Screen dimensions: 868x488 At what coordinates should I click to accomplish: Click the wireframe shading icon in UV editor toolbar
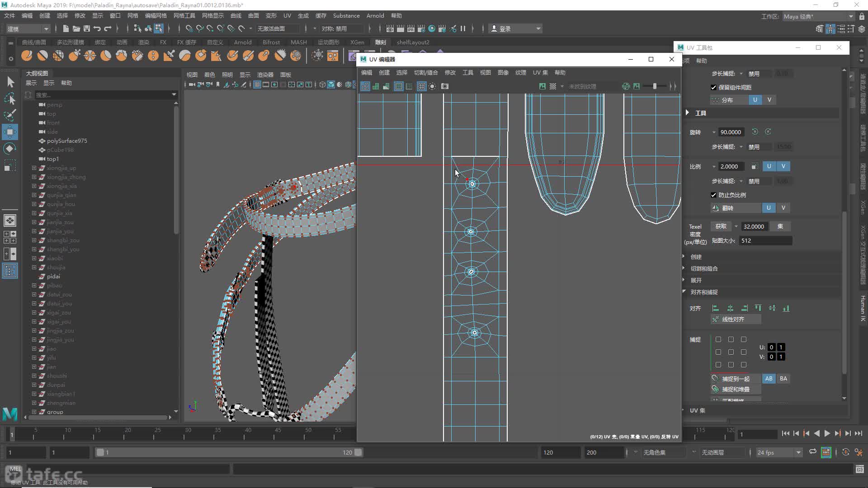[365, 86]
